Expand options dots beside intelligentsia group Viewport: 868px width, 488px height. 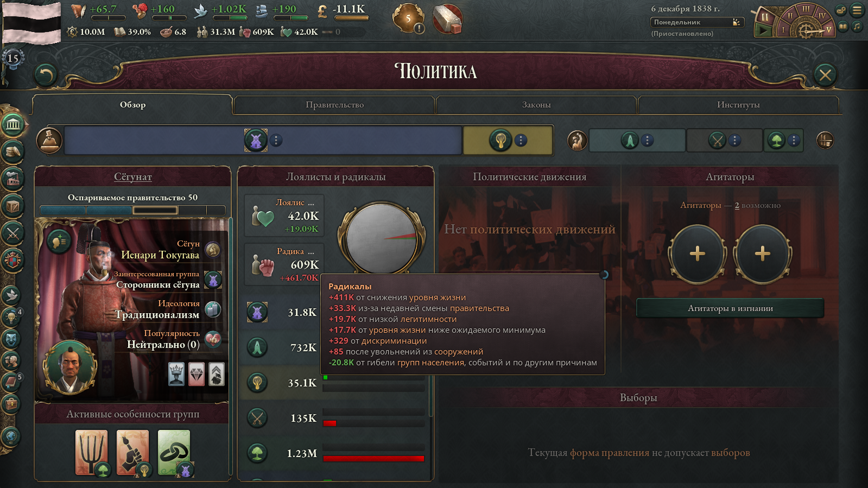(521, 141)
